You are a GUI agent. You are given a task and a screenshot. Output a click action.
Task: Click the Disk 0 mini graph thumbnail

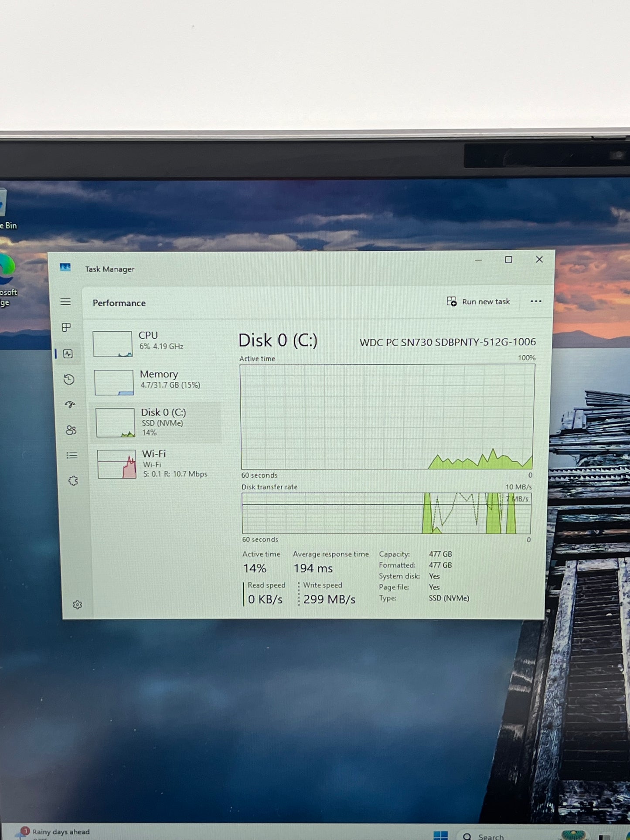115,422
